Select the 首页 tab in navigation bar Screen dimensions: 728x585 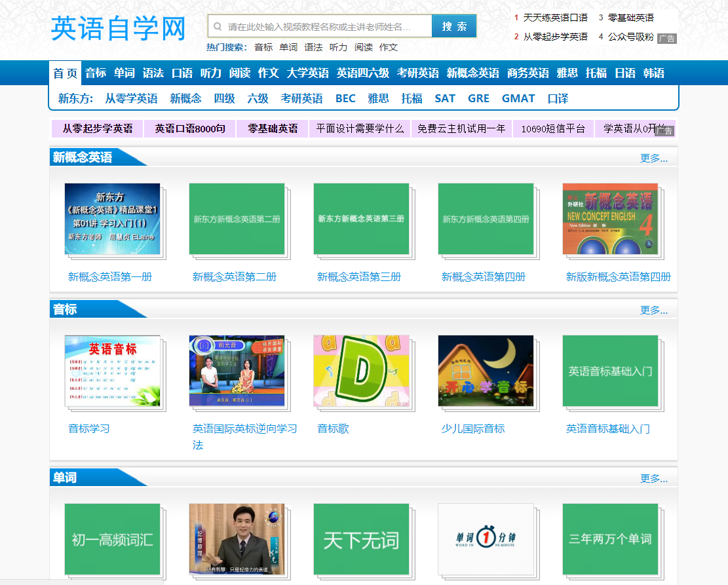point(66,73)
